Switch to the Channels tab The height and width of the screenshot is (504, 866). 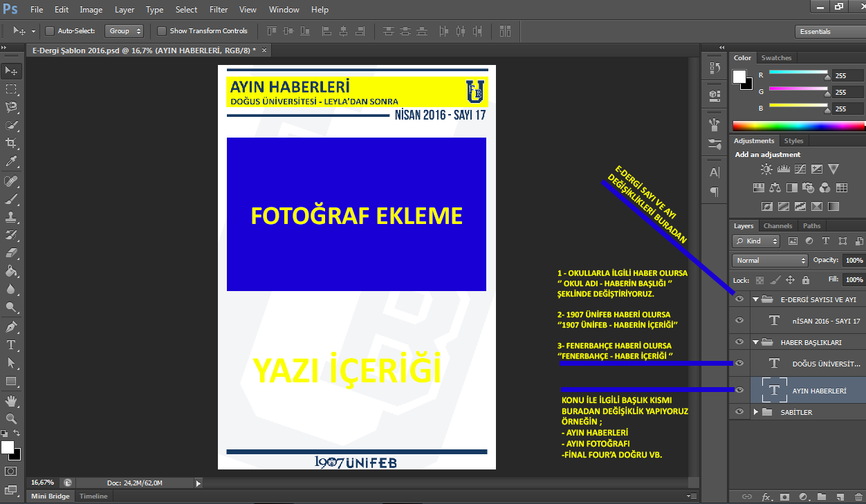pos(777,226)
